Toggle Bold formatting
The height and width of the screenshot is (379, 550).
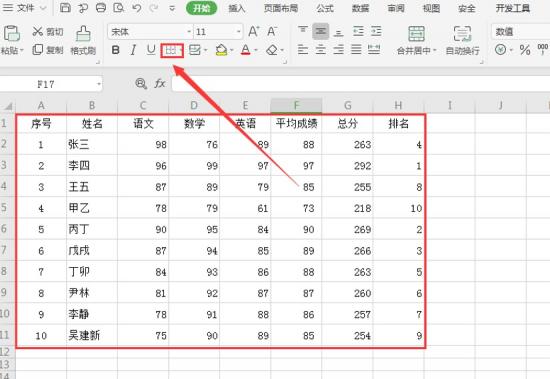point(115,50)
